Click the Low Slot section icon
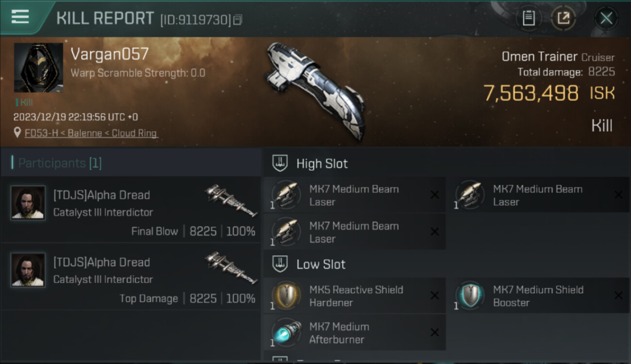The image size is (631, 364). pos(280,264)
